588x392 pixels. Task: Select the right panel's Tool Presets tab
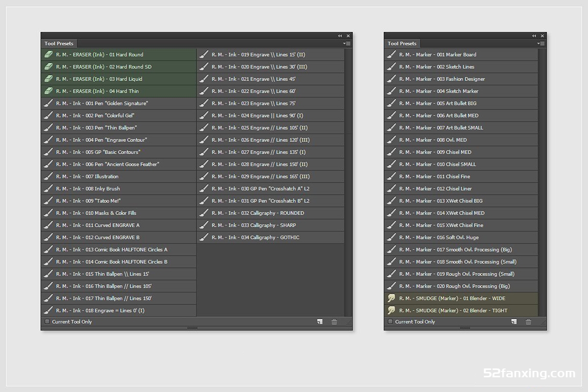click(402, 44)
